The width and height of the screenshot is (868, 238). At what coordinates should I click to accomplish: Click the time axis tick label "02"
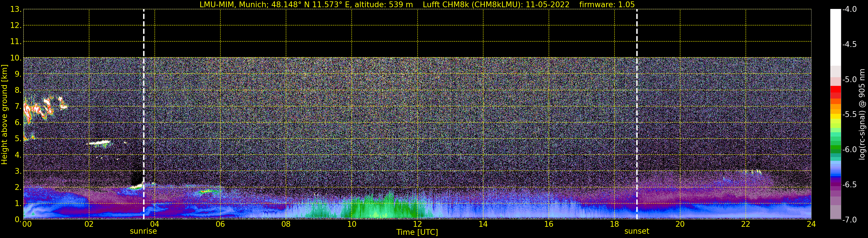pyautogui.click(x=89, y=224)
